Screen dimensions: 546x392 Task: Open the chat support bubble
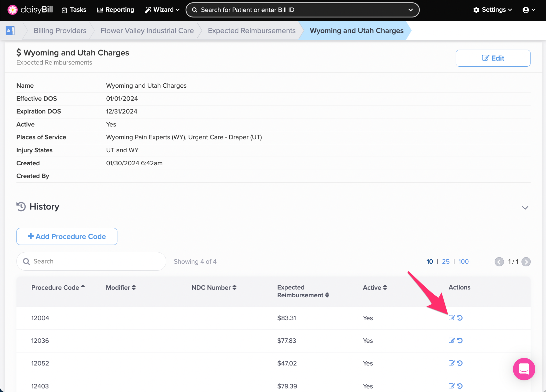click(x=524, y=369)
